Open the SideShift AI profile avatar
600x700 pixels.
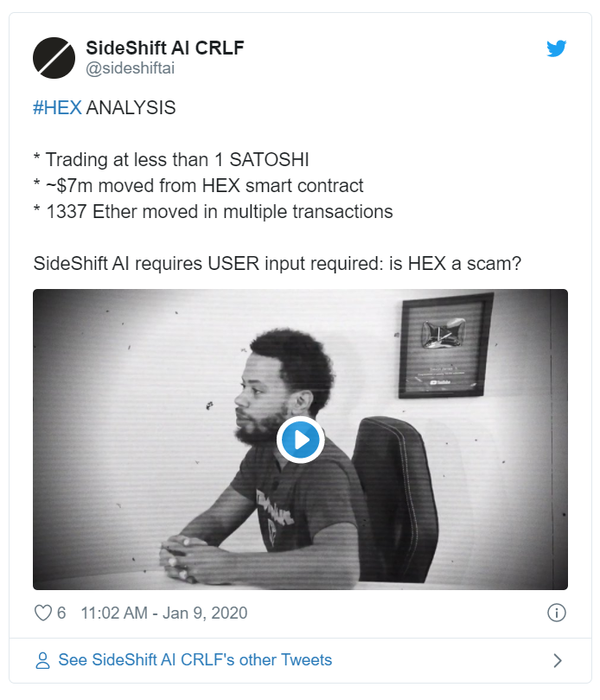pyautogui.click(x=54, y=58)
